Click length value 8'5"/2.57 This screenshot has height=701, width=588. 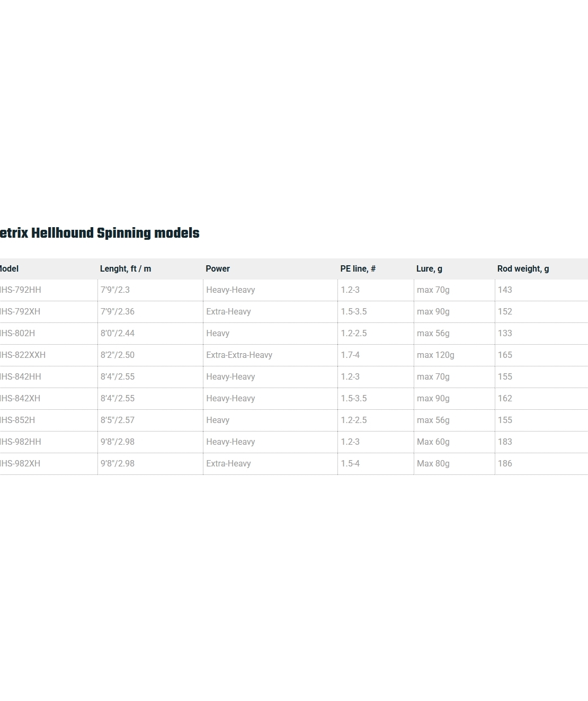[x=118, y=420]
